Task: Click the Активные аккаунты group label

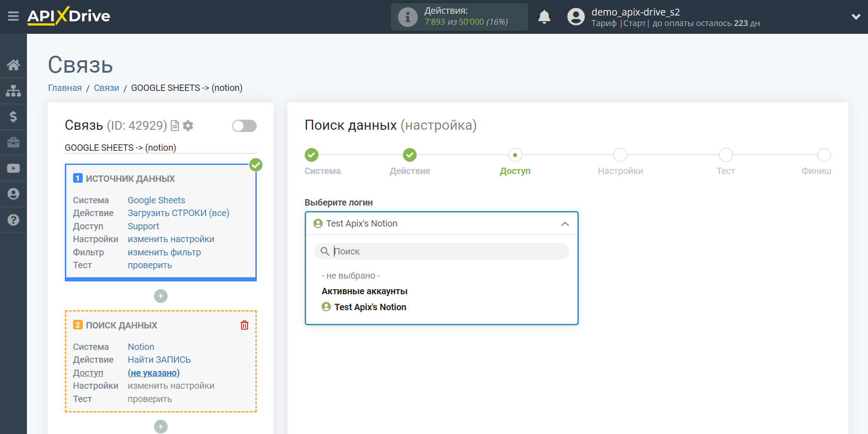Action: pyautogui.click(x=365, y=291)
